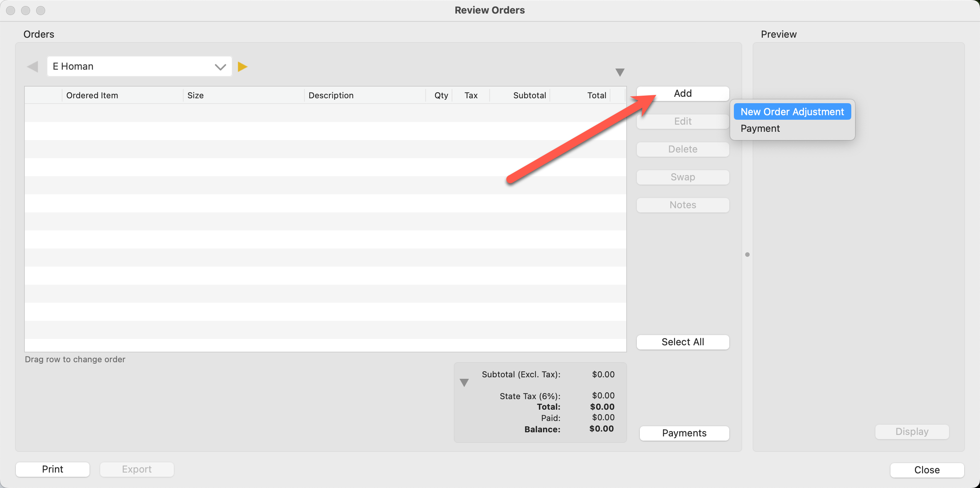This screenshot has height=488, width=980.
Task: Click the triangle above the orders table
Action: click(x=620, y=72)
